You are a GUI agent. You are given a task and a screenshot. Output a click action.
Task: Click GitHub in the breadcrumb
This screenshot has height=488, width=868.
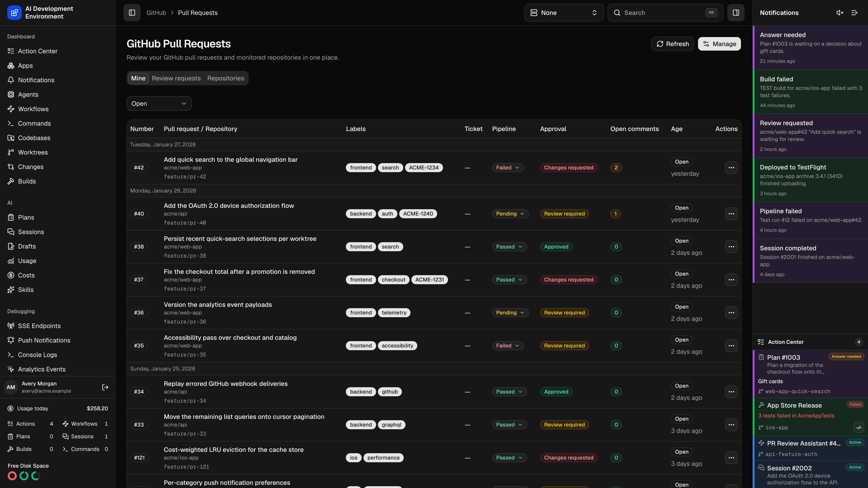[x=156, y=13]
